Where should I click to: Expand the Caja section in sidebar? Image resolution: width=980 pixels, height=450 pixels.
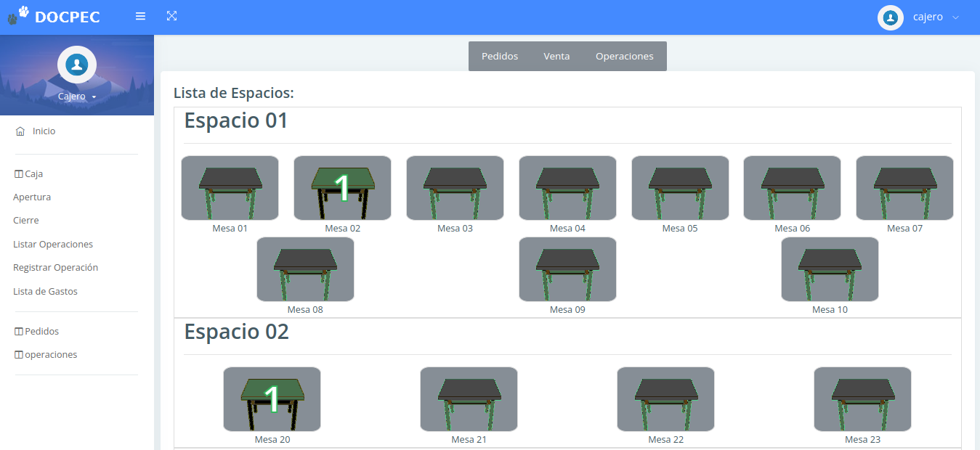29,174
